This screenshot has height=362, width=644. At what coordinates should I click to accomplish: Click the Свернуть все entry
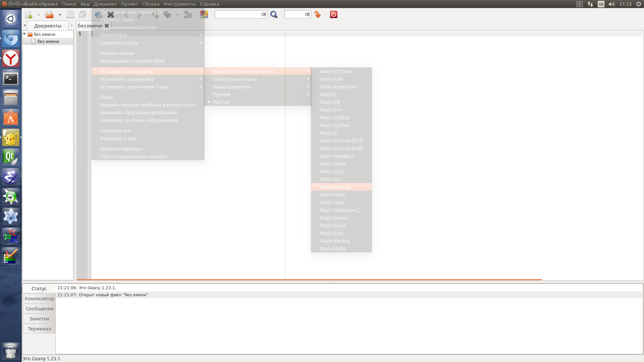coord(115,131)
